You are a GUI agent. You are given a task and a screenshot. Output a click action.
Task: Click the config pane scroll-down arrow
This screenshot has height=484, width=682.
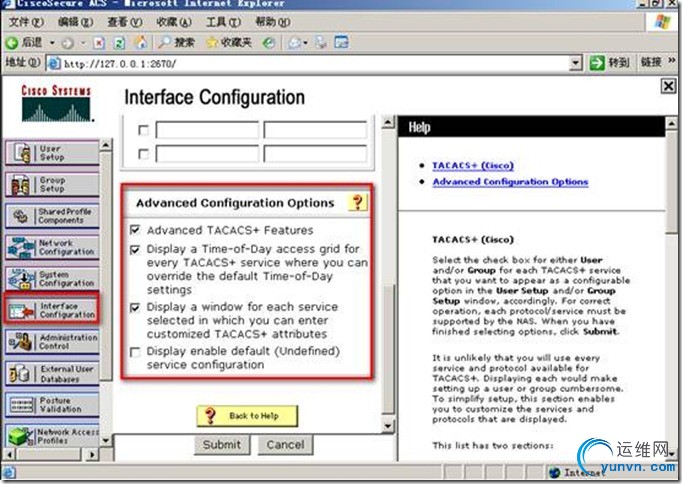[x=388, y=426]
